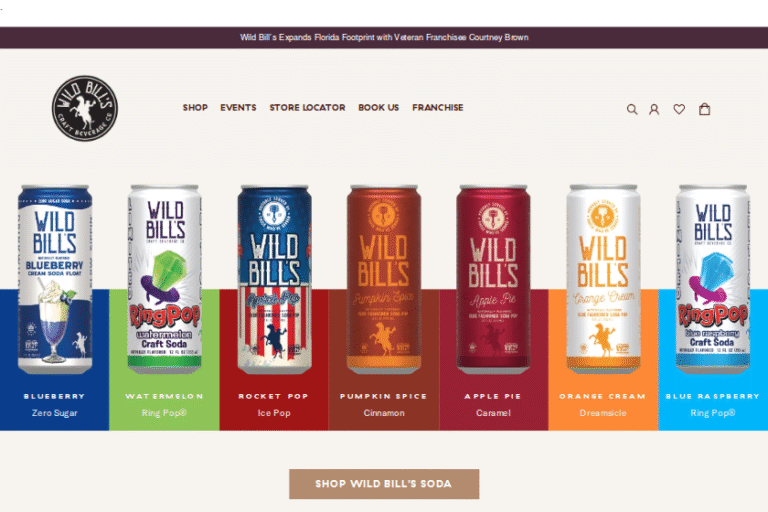Open the Florida franchisee announcement banner
768x512 pixels.
click(x=384, y=37)
